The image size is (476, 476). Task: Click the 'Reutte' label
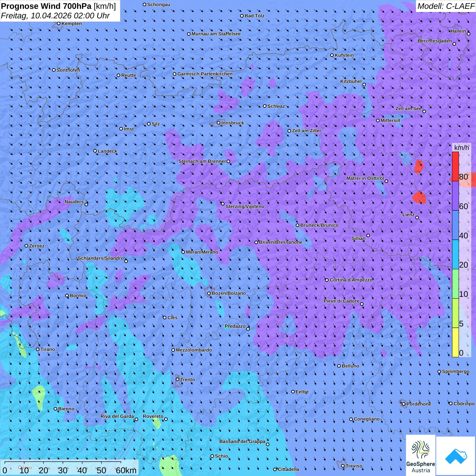(129, 75)
